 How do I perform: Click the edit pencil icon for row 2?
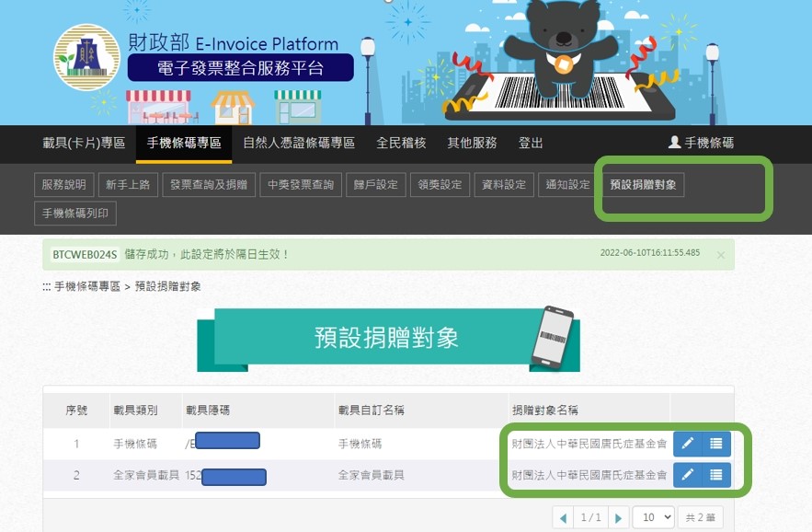pos(687,475)
